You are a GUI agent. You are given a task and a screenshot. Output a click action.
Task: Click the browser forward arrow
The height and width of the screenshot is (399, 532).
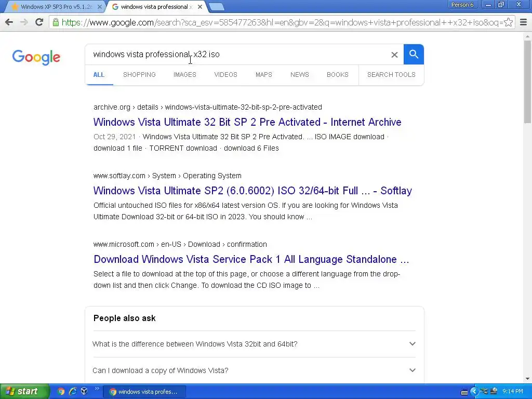[x=24, y=22]
